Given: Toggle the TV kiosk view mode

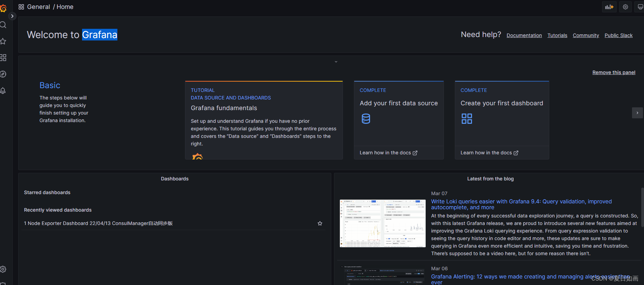Looking at the screenshot, I should (x=640, y=7).
